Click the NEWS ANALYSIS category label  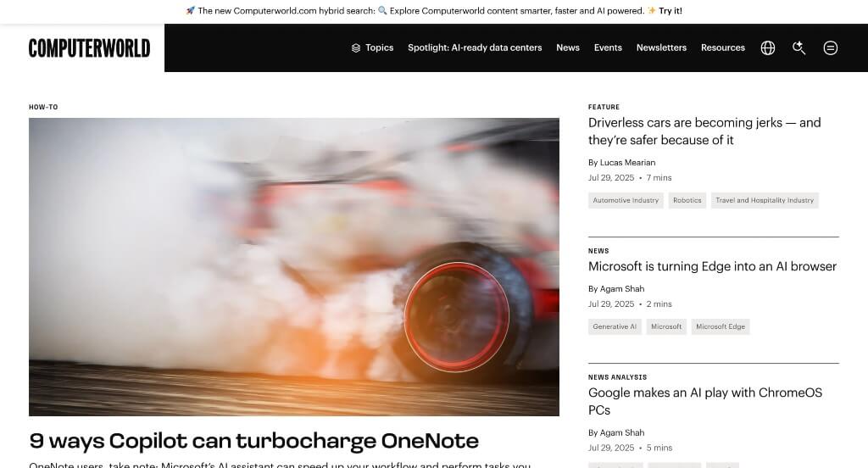pos(617,377)
